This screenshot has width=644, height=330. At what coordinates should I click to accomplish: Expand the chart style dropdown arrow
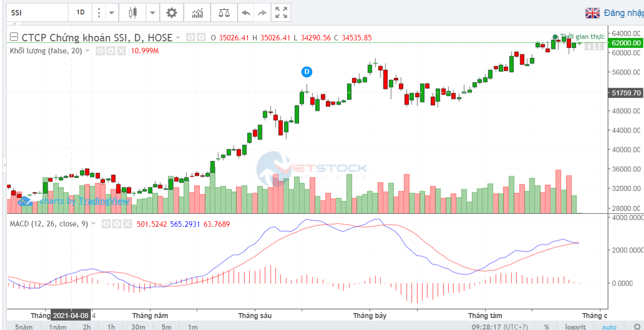tap(152, 12)
